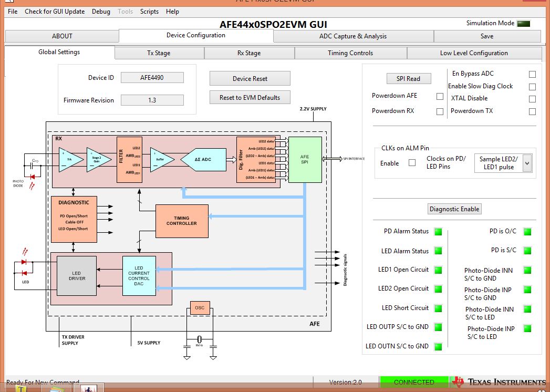Click the LED2 Open Circuit indicator

(438, 289)
